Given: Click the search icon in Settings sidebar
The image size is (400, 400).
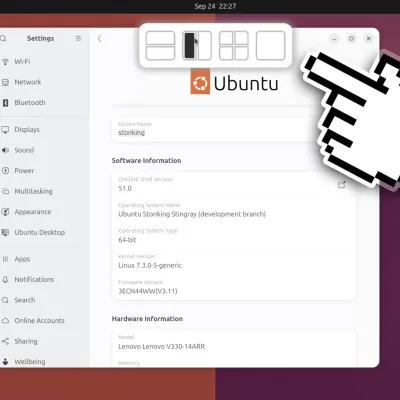Looking at the screenshot, I should (x=3, y=39).
